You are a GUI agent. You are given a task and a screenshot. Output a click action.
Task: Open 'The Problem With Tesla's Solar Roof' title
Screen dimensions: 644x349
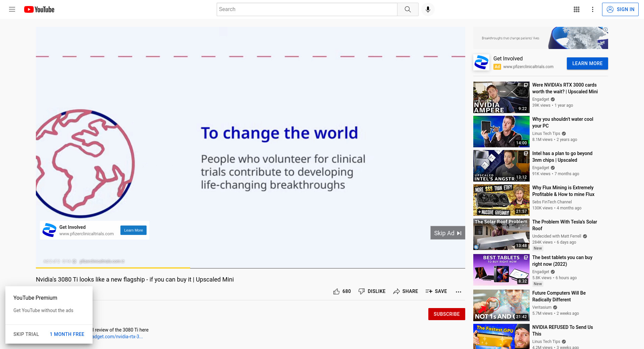pos(565,225)
